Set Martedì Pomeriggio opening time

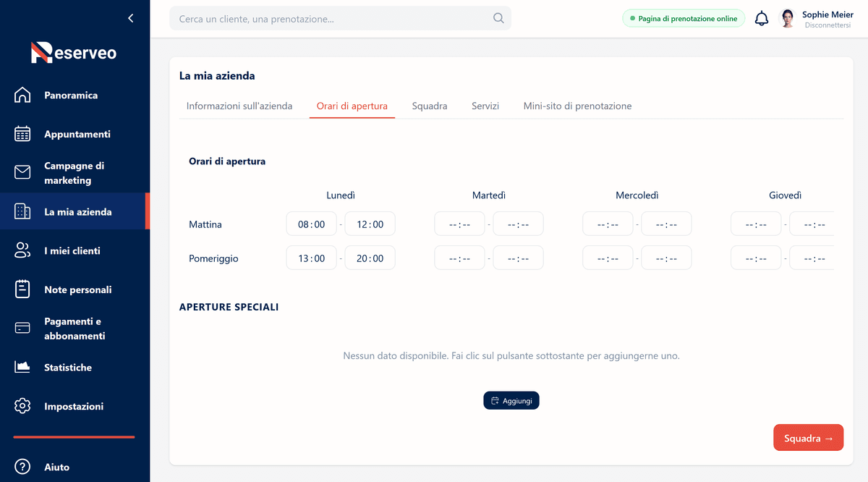point(460,258)
